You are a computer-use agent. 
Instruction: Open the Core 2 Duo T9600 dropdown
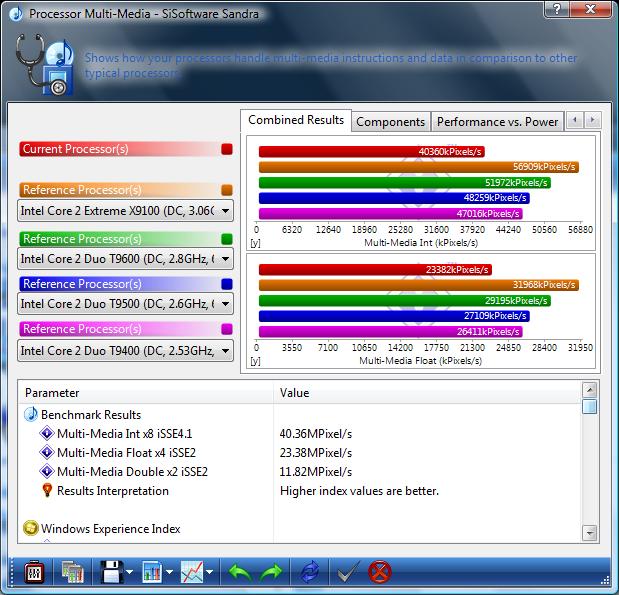126,259
